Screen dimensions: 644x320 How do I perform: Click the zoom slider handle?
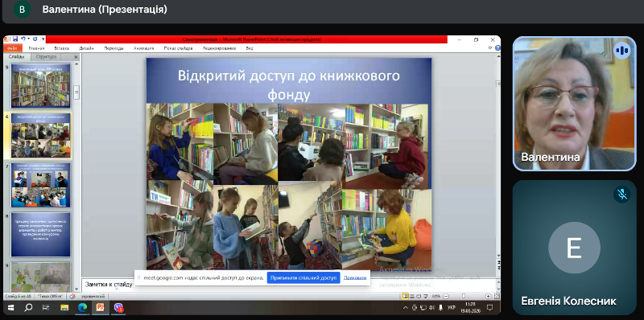click(x=464, y=296)
